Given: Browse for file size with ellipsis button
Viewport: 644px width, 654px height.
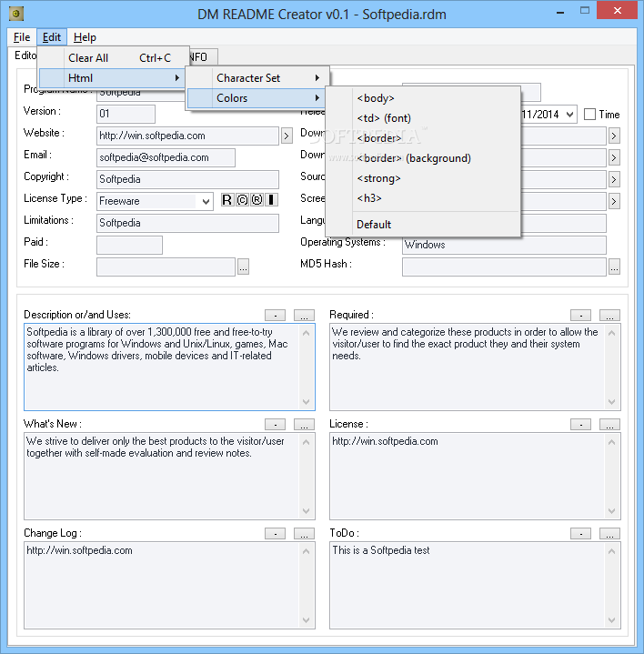Looking at the screenshot, I should tap(244, 267).
